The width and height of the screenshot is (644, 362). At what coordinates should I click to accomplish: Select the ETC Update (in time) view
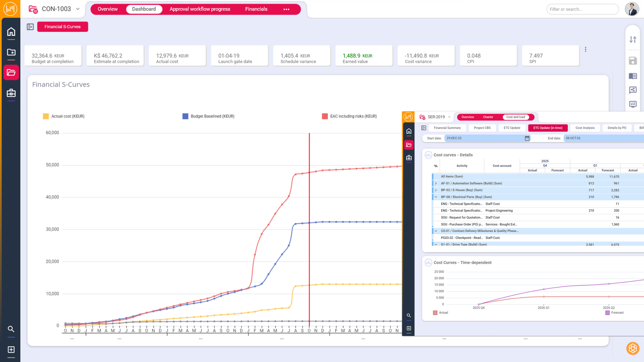(548, 128)
